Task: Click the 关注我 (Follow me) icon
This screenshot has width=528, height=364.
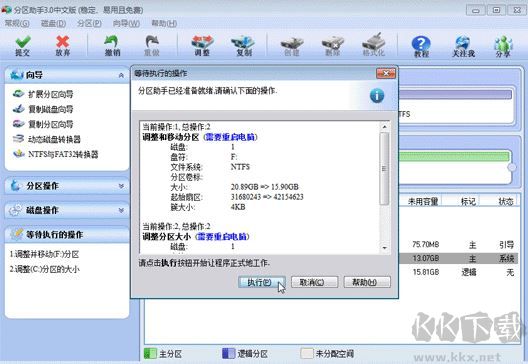Action: coord(463,46)
